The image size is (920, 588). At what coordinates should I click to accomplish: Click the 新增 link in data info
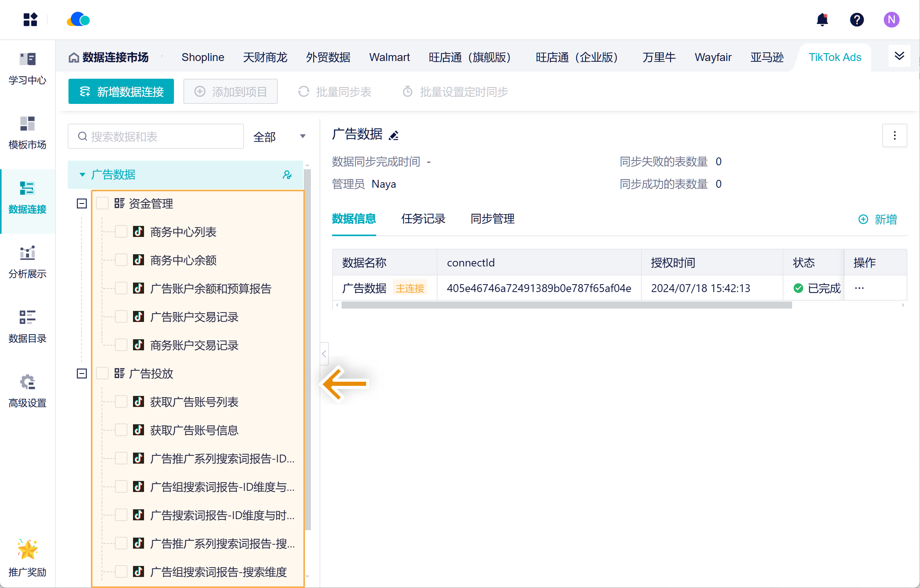[878, 219]
